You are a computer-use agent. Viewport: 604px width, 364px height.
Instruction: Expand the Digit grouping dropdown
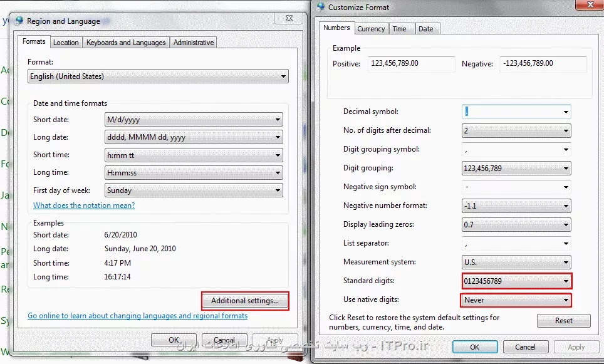pyautogui.click(x=516, y=169)
